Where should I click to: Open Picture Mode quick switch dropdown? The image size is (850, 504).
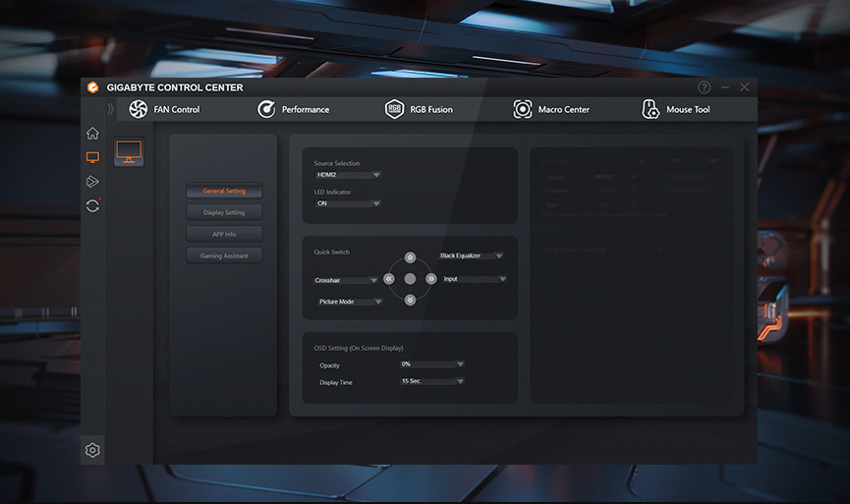pyautogui.click(x=350, y=302)
